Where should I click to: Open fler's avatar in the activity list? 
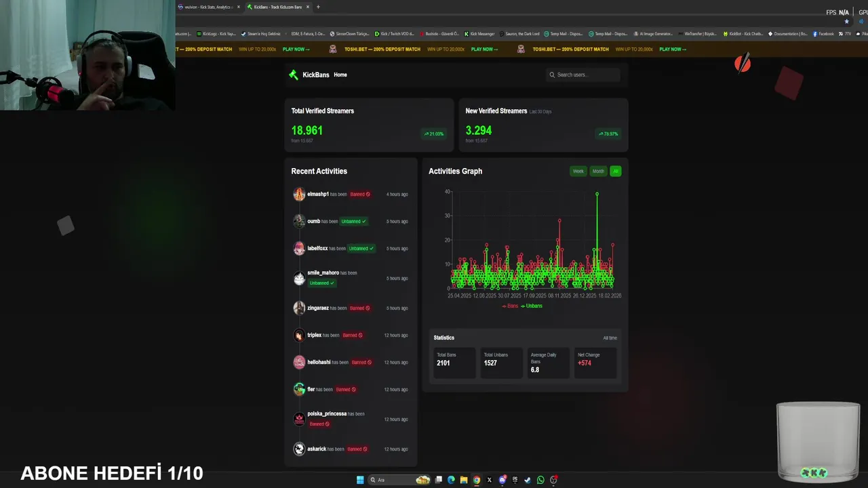coord(299,389)
